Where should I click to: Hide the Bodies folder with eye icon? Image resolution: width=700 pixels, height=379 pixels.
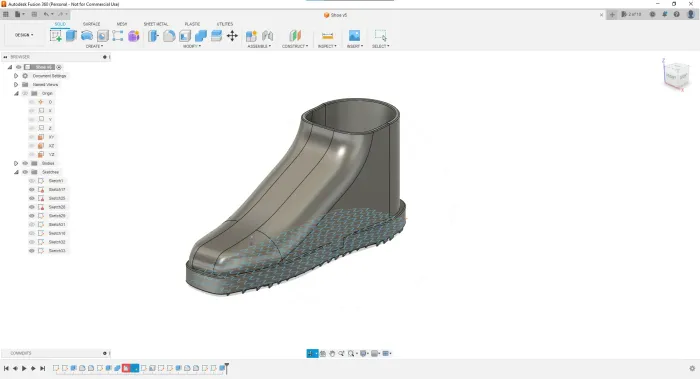(25, 163)
